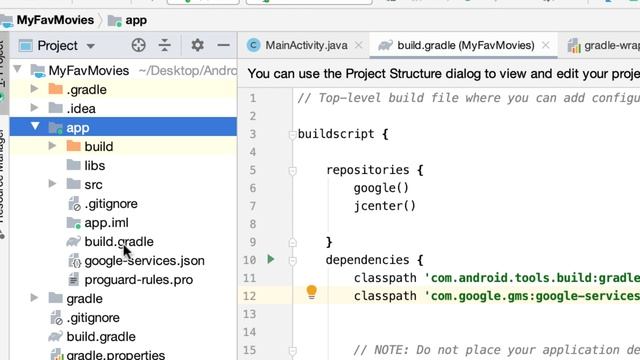Click jcenter() on line 7
The width and height of the screenshot is (640, 360).
pos(384,206)
